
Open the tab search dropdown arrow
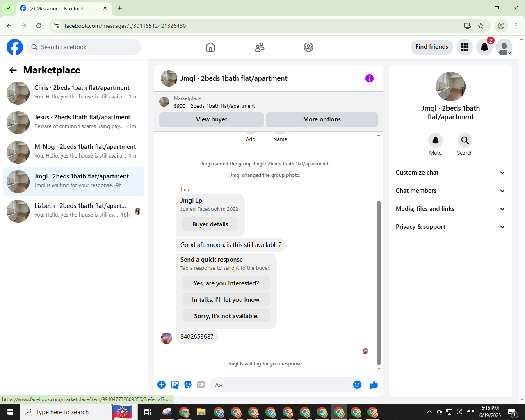click(x=8, y=8)
